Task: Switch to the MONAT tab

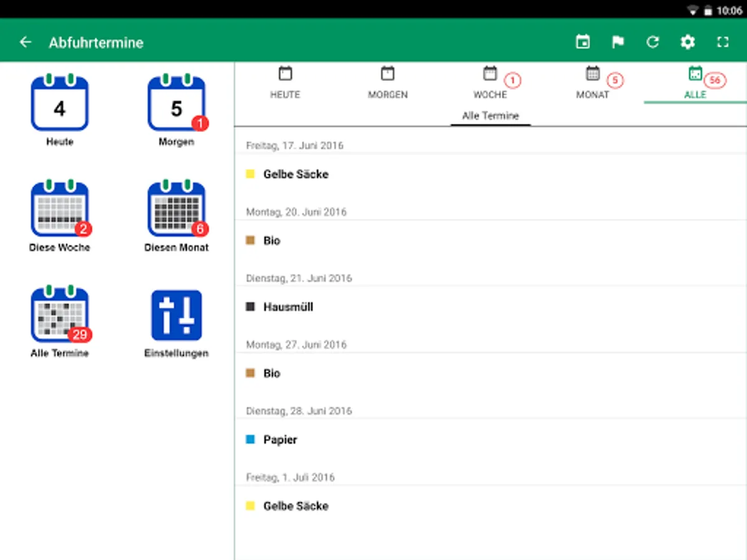Action: click(x=593, y=83)
